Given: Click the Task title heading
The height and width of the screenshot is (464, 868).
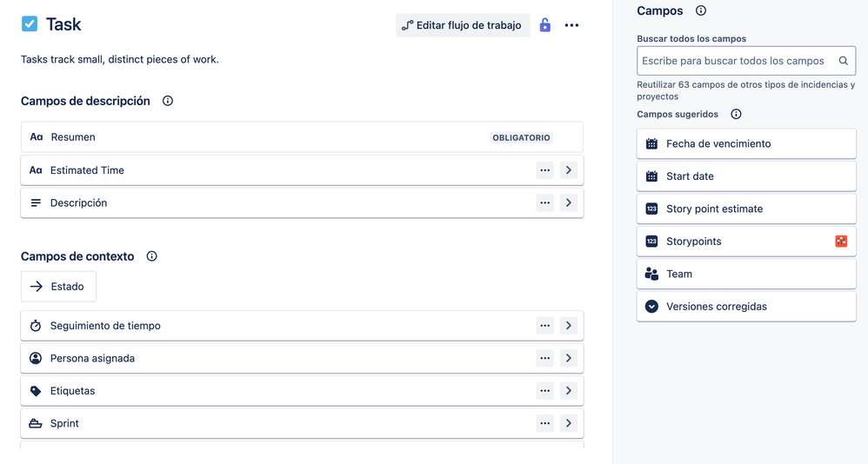Looking at the screenshot, I should [x=63, y=24].
